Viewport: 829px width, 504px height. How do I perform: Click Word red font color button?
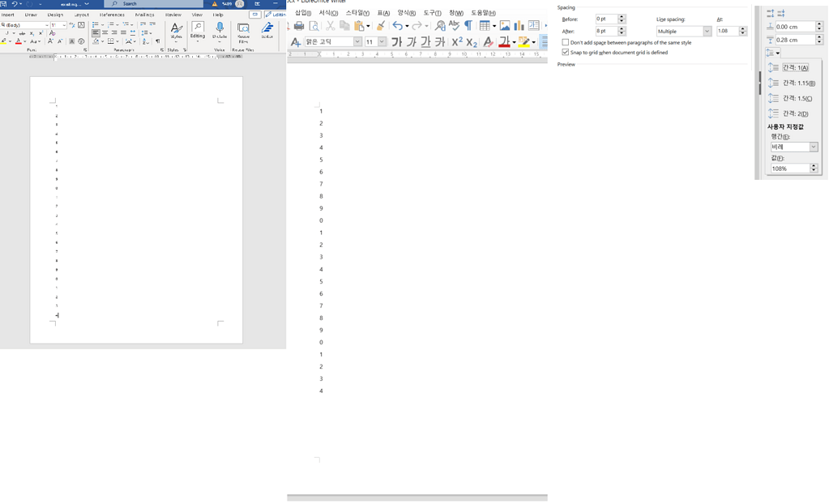click(x=19, y=41)
